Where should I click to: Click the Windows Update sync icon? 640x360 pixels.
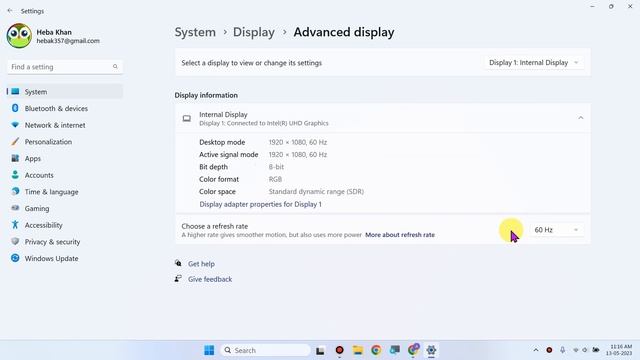pos(15,258)
